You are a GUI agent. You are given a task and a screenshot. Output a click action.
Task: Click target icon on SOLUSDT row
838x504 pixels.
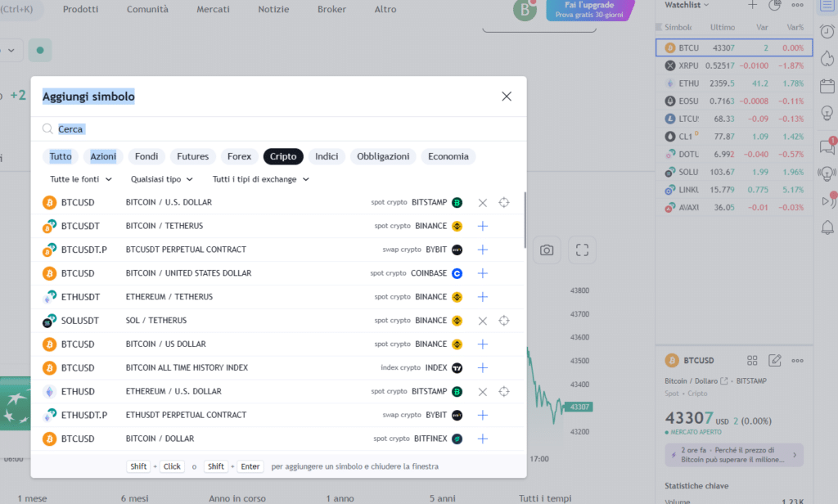coord(504,321)
